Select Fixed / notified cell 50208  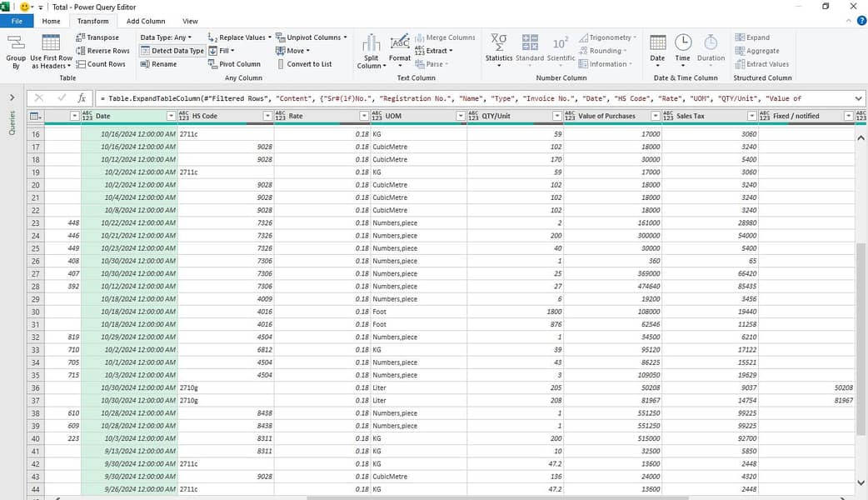click(x=806, y=387)
